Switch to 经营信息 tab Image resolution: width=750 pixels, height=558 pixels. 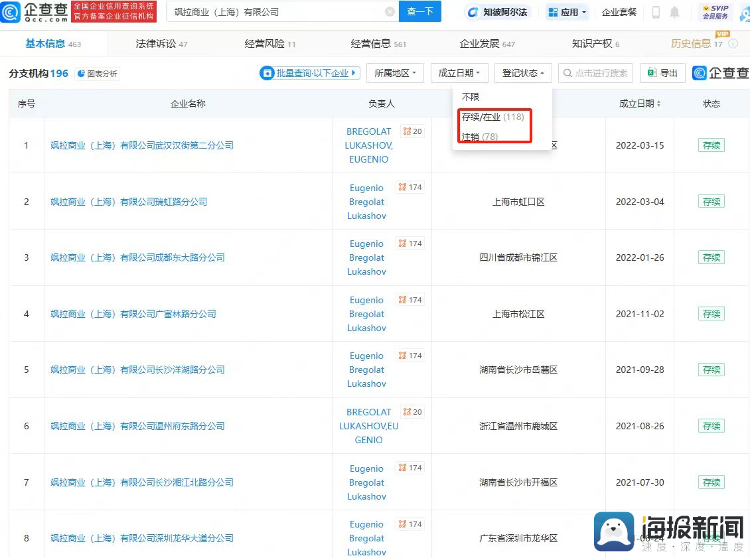tap(378, 44)
